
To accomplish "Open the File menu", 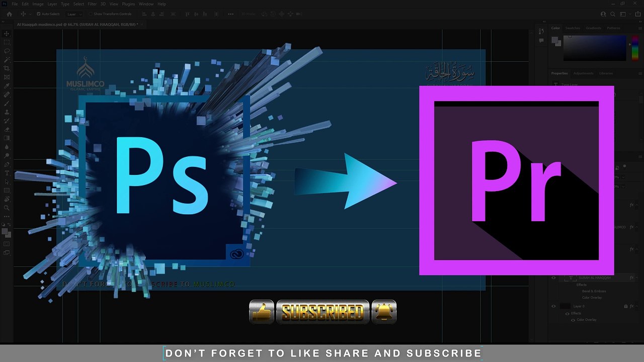I will point(15,4).
